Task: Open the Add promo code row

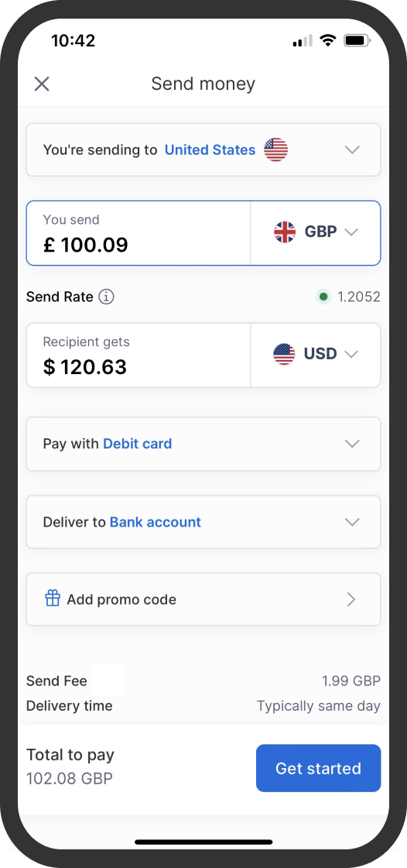Action: 203,599
